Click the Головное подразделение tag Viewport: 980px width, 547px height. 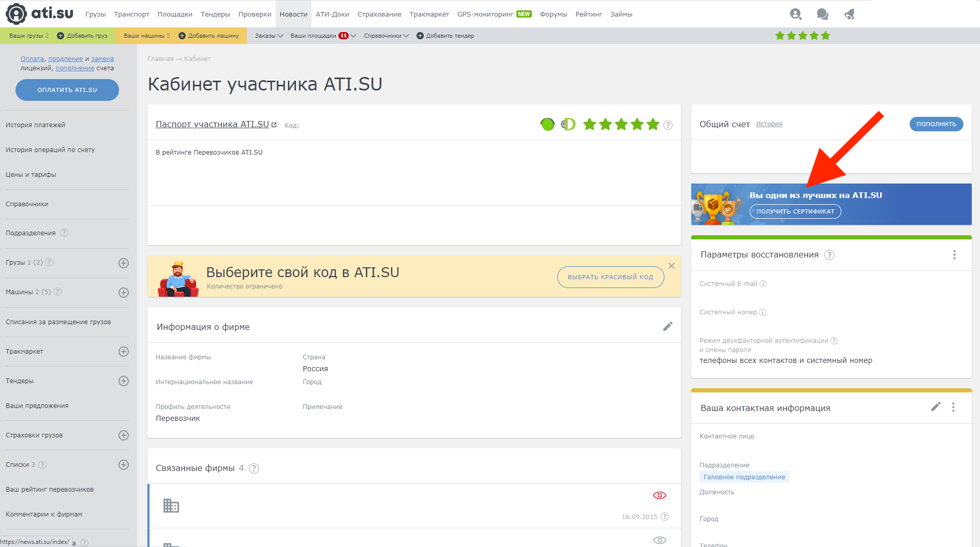point(744,477)
